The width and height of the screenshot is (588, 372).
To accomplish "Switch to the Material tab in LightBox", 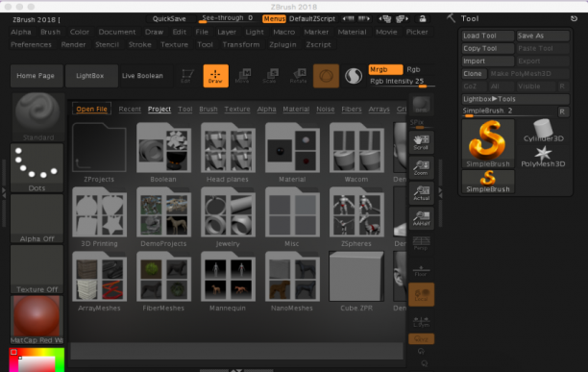I will (x=296, y=110).
